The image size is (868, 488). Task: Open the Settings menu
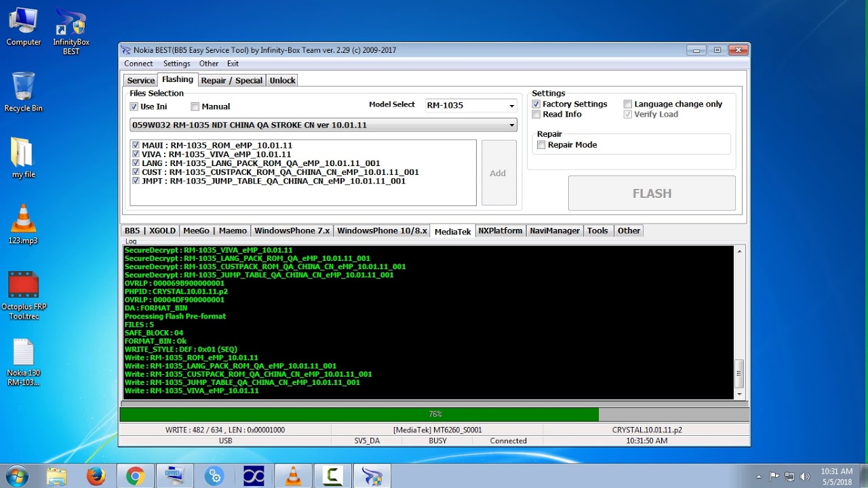(177, 64)
